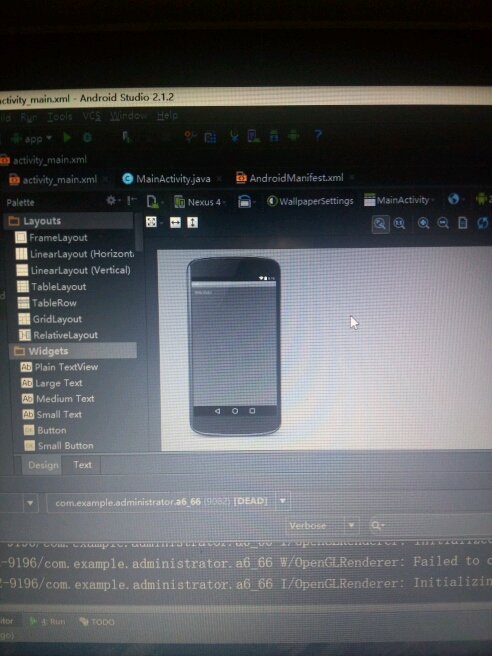Run the app with the green play icon
This screenshot has height=656, width=492.
67,137
